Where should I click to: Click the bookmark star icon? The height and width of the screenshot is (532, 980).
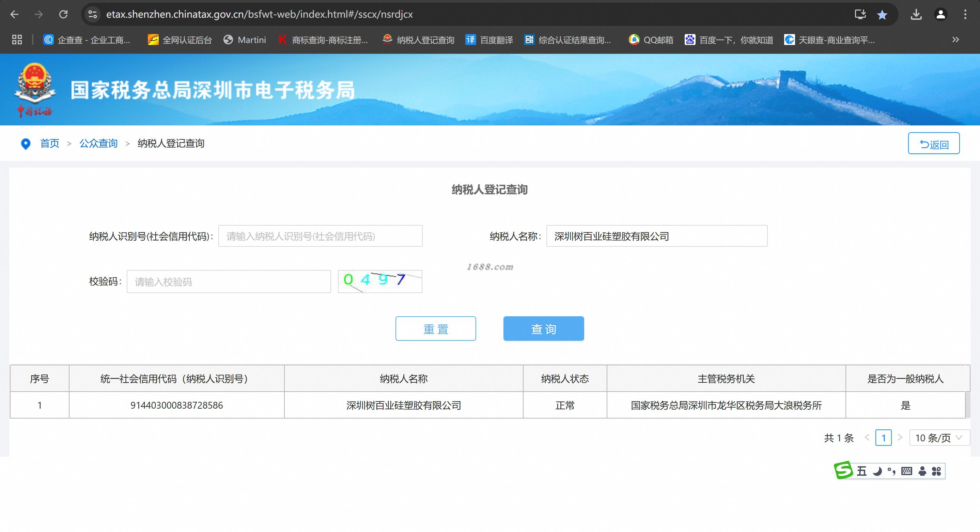882,14
